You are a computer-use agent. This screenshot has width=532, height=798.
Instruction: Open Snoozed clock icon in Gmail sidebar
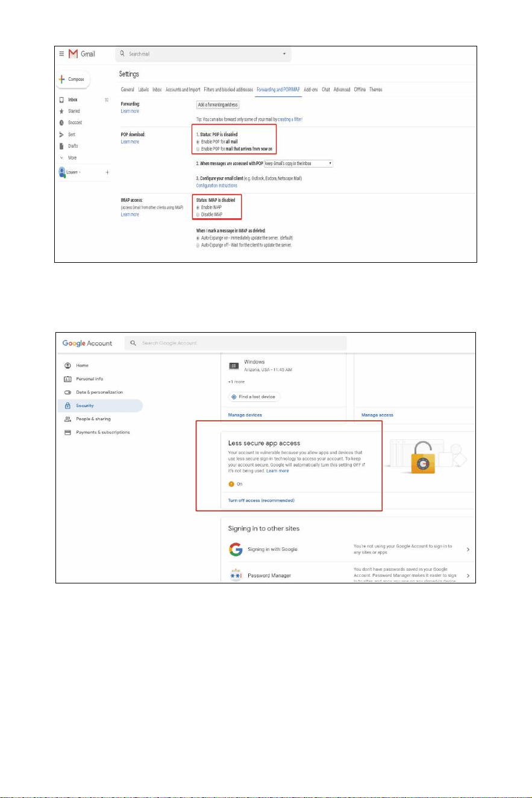61,123
